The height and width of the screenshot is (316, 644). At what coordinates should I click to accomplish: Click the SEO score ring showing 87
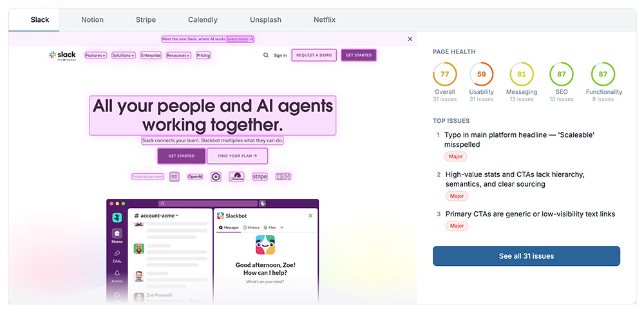[562, 74]
